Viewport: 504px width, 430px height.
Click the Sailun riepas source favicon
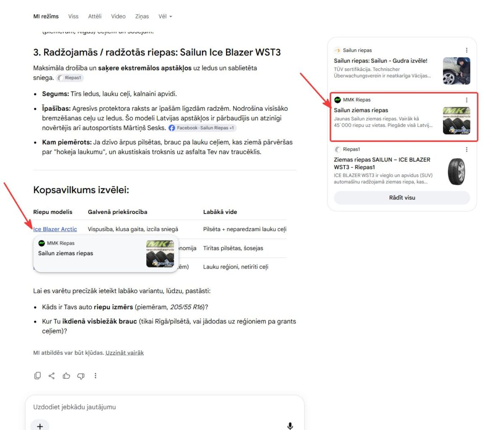[337, 50]
